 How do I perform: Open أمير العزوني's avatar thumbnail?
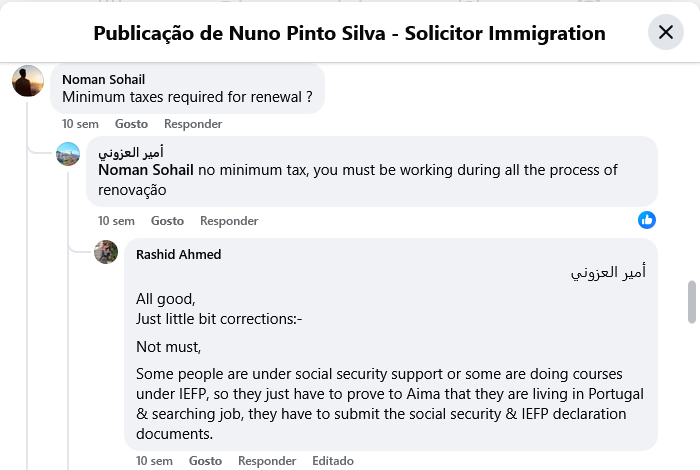[x=68, y=154]
